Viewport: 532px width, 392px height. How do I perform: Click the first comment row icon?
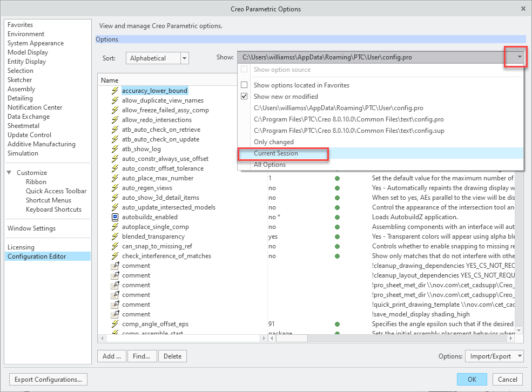click(115, 266)
